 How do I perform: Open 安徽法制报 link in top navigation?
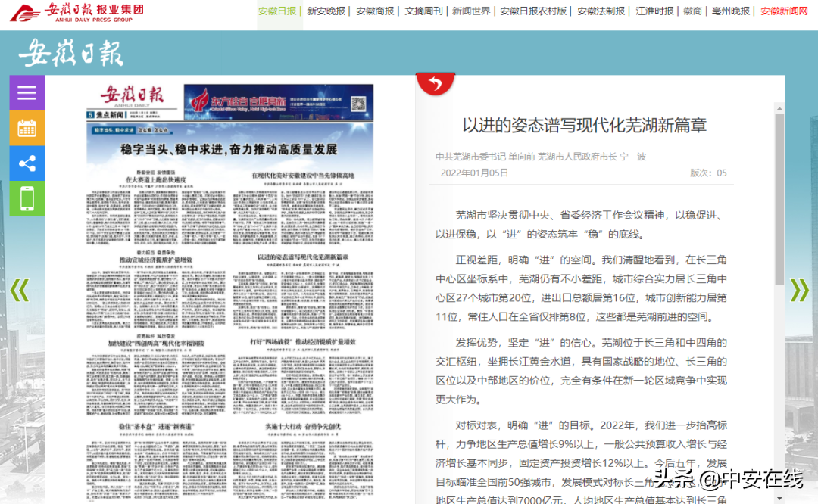(601, 11)
